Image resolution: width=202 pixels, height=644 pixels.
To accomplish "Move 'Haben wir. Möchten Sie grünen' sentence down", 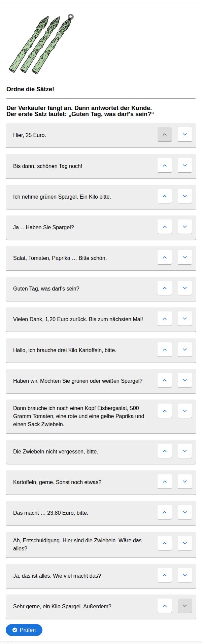I will pos(185,380).
